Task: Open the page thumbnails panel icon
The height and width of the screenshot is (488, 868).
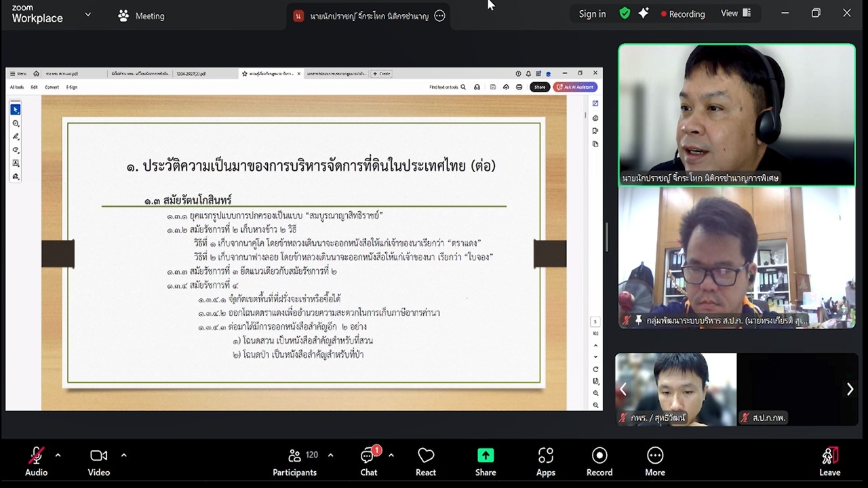Action: pyautogui.click(x=595, y=144)
